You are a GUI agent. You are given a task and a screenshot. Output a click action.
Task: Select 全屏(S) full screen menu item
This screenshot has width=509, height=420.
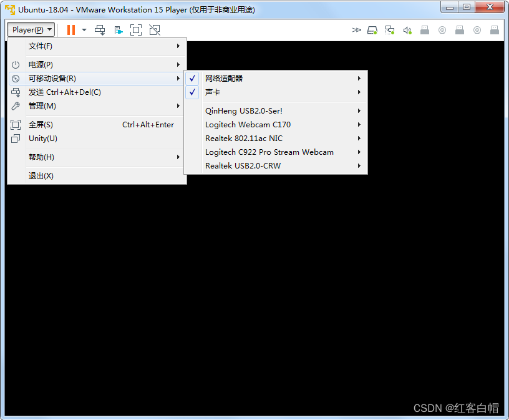(x=97, y=125)
